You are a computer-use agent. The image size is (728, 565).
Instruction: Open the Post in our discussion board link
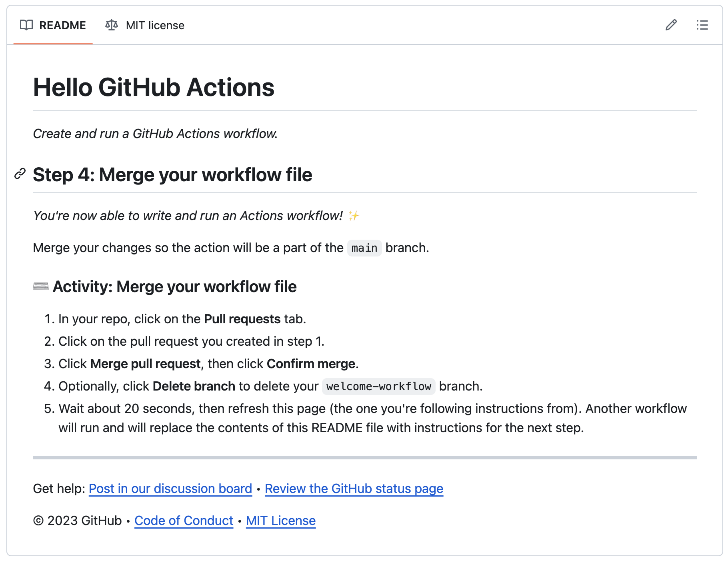point(170,489)
